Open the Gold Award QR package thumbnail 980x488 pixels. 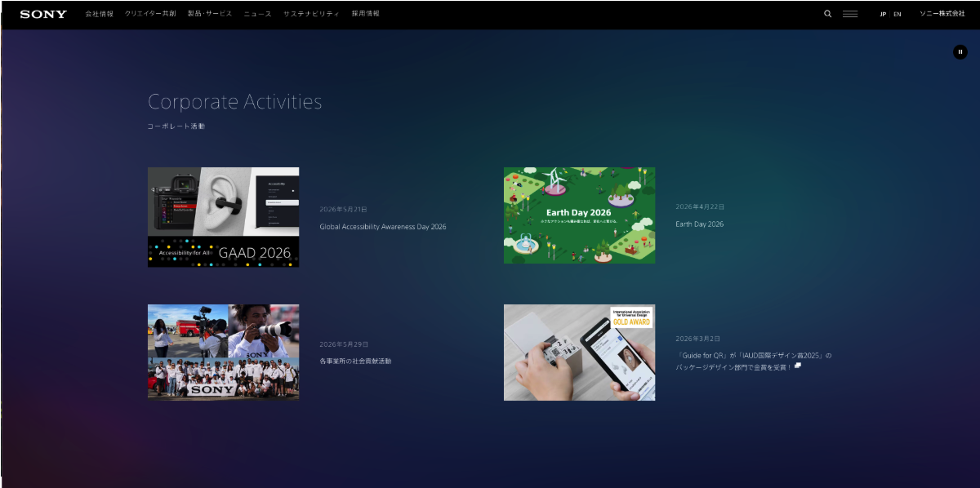(x=579, y=353)
